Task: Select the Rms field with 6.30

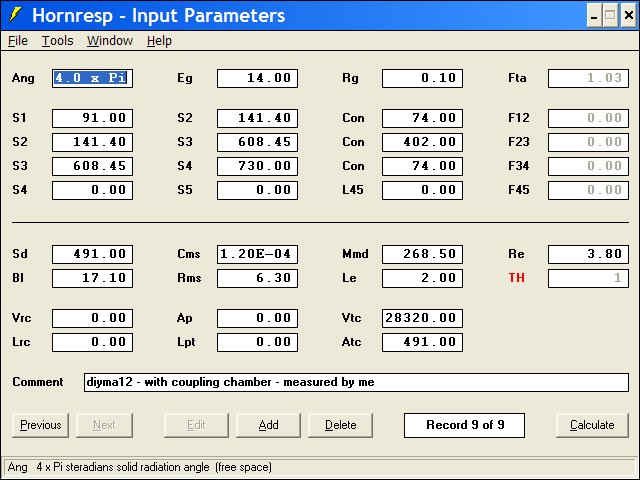Action: (x=258, y=278)
